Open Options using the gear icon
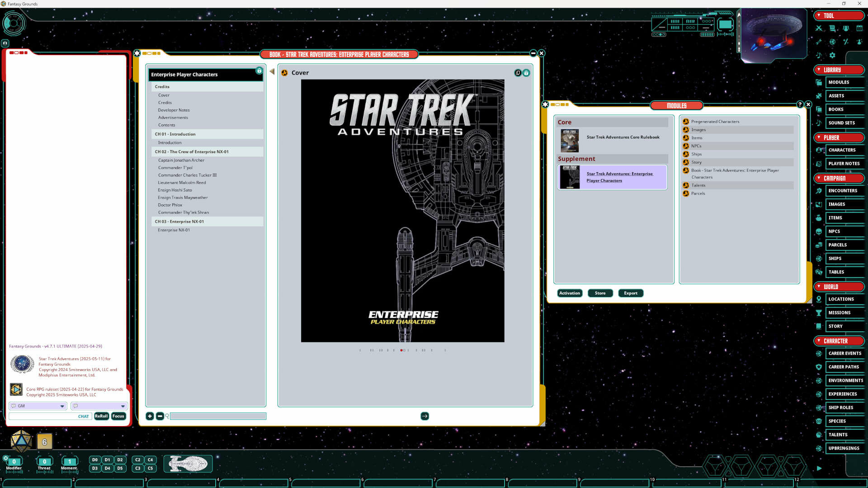This screenshot has height=488, width=868. click(x=832, y=55)
